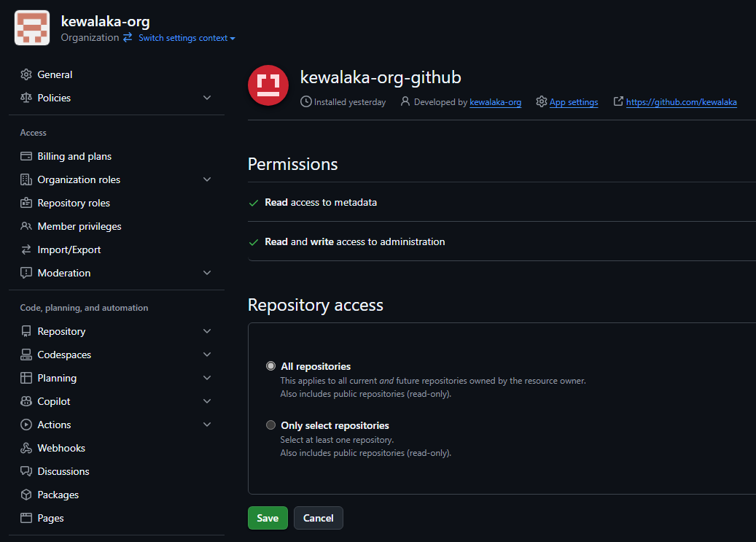Click the kewalaka-org-github app logo

point(268,85)
